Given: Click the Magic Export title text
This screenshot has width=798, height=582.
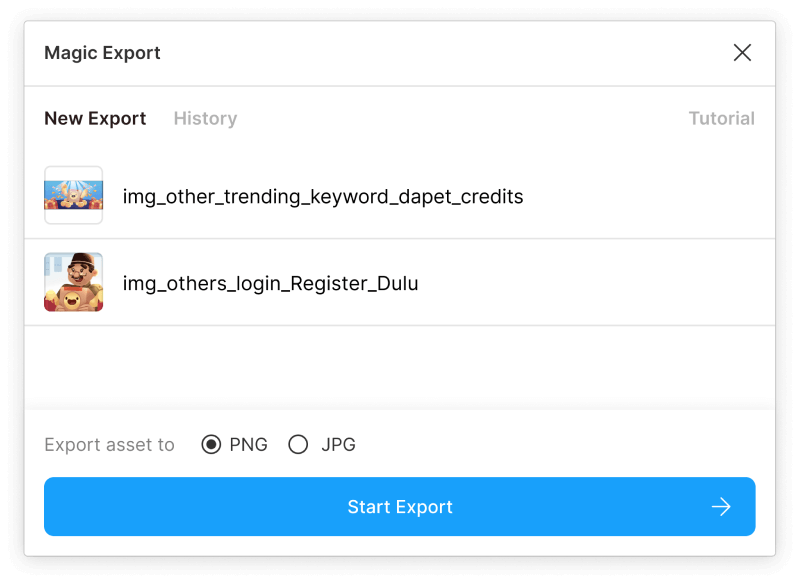Looking at the screenshot, I should [102, 53].
